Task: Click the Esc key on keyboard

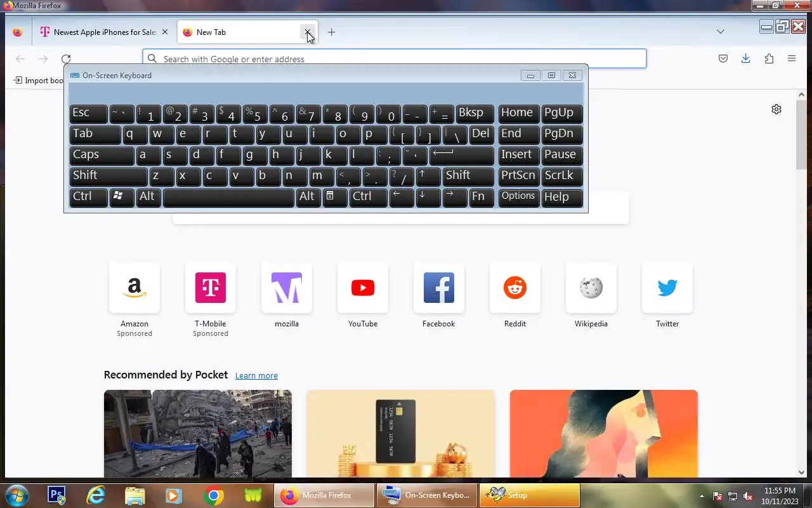Action: pos(88,114)
